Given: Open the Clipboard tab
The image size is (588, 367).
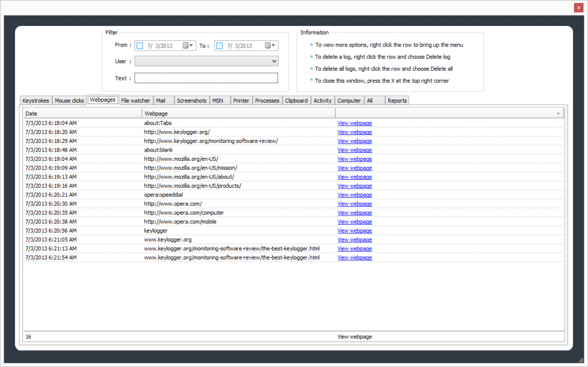Looking at the screenshot, I should point(296,101).
